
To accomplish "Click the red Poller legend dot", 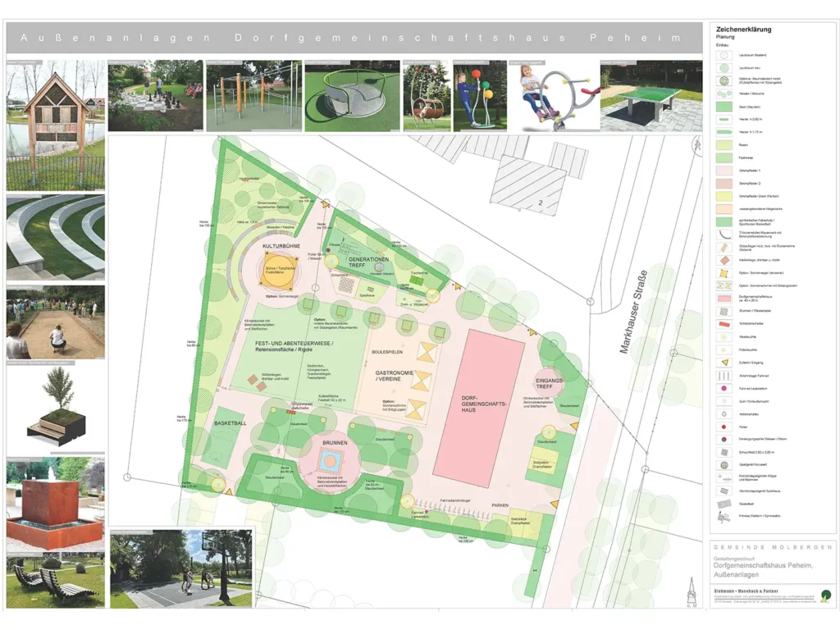I will 724,427.
